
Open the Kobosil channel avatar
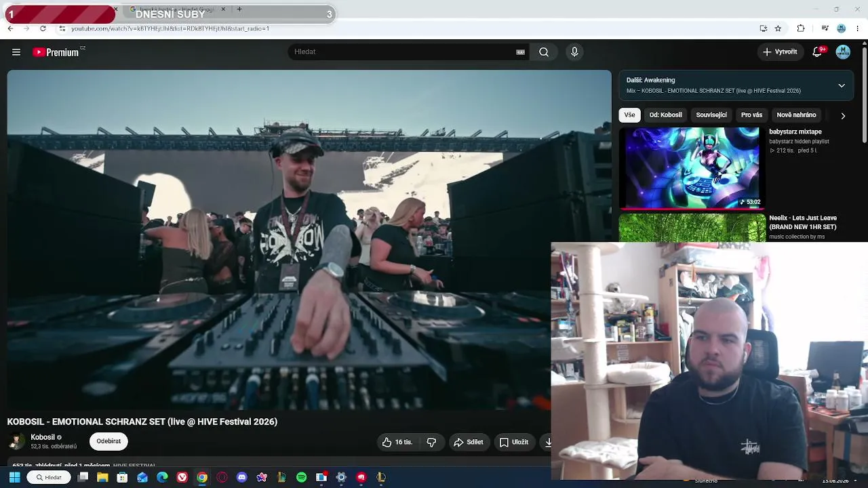[x=16, y=442]
